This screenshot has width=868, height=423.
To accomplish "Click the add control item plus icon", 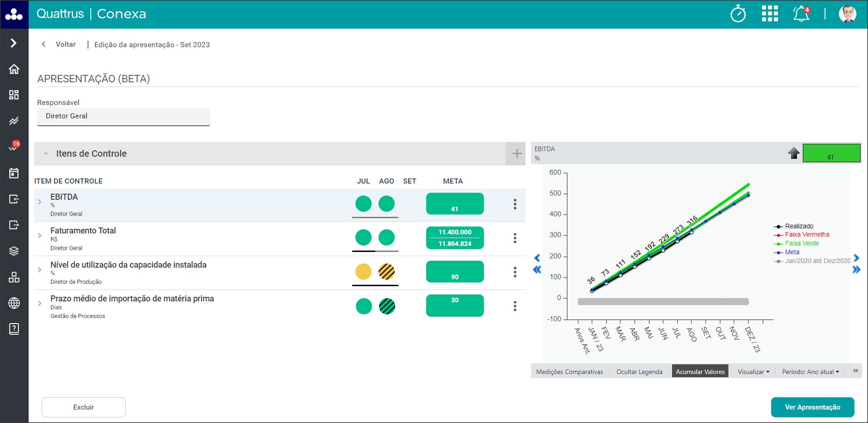I will (x=517, y=153).
